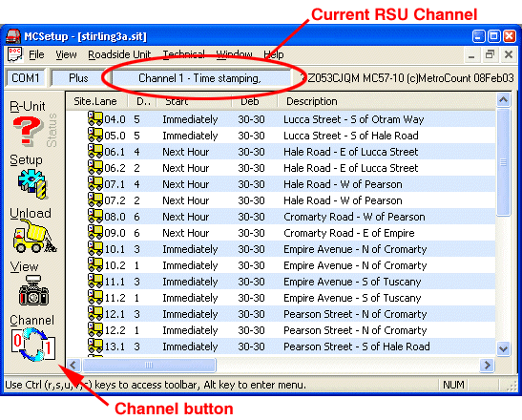The image size is (522, 420).
Task: Select site icon for row 06.2
Action: tap(95, 167)
